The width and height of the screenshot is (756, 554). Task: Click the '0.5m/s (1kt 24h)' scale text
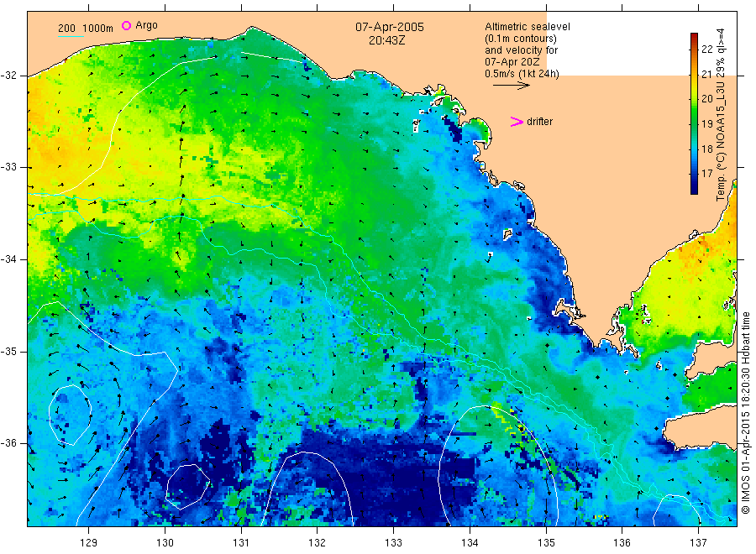click(x=522, y=74)
